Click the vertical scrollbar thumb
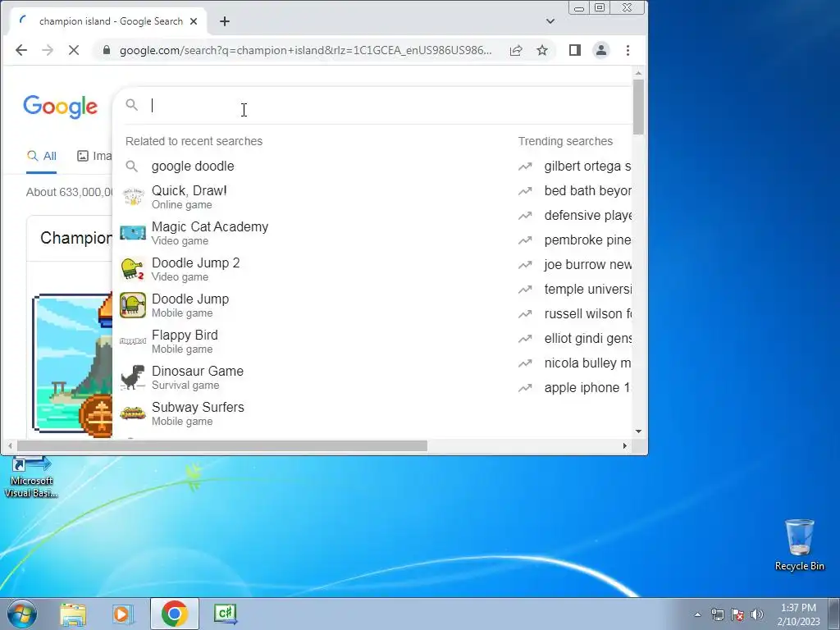 coord(638,107)
